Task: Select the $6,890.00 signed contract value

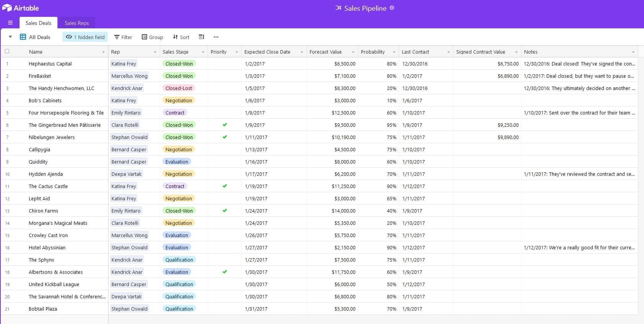Action: click(x=487, y=76)
